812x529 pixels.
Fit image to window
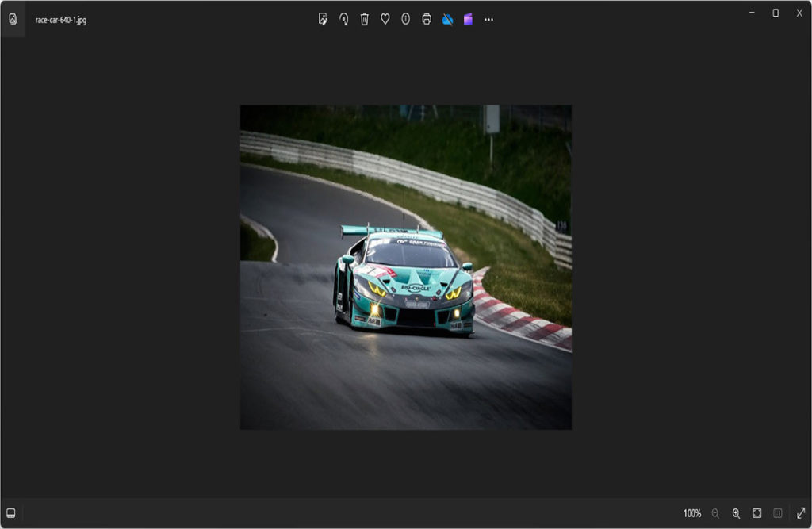tap(757, 513)
